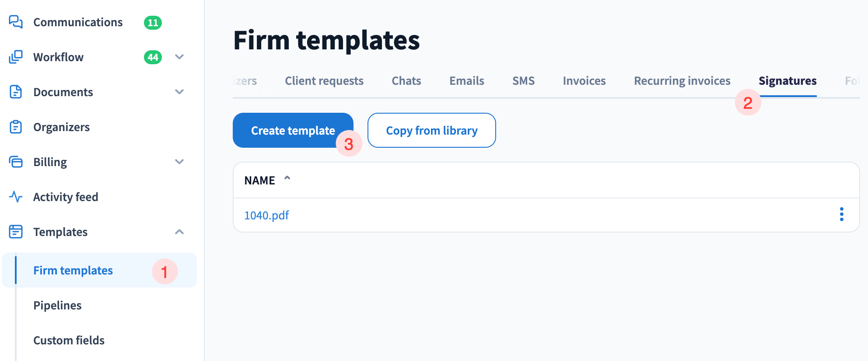Click the Templates sidebar icon
The image size is (868, 361).
pyautogui.click(x=16, y=232)
